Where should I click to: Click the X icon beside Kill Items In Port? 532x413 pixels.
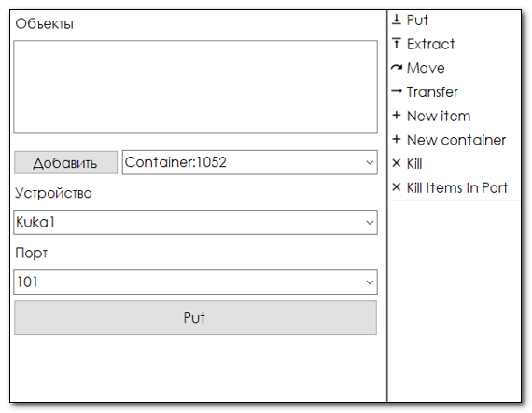click(397, 187)
